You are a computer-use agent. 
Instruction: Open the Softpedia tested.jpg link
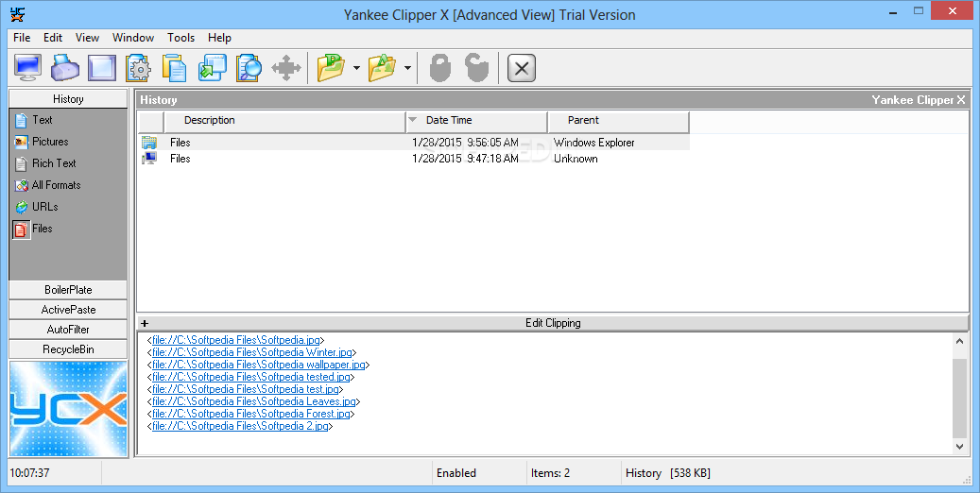pyautogui.click(x=251, y=377)
